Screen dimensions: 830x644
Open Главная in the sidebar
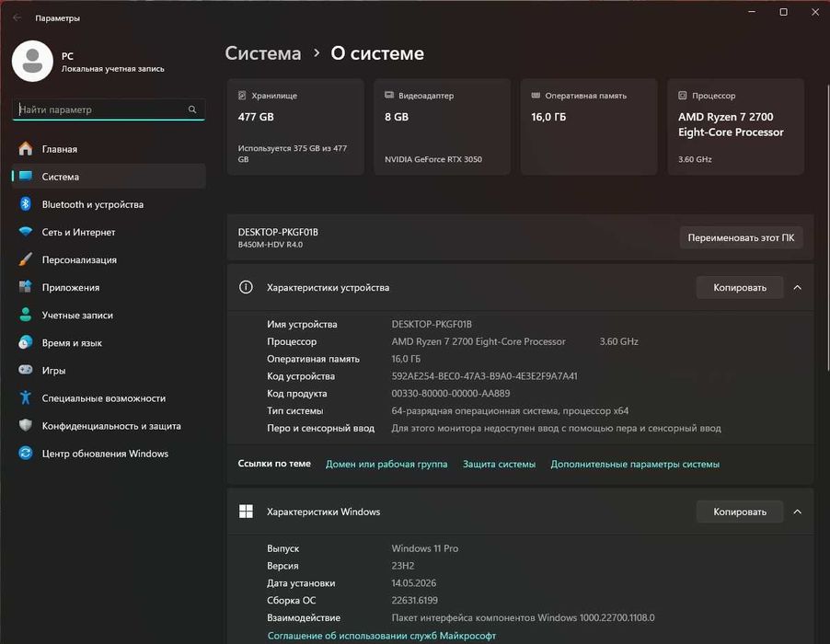click(109, 149)
